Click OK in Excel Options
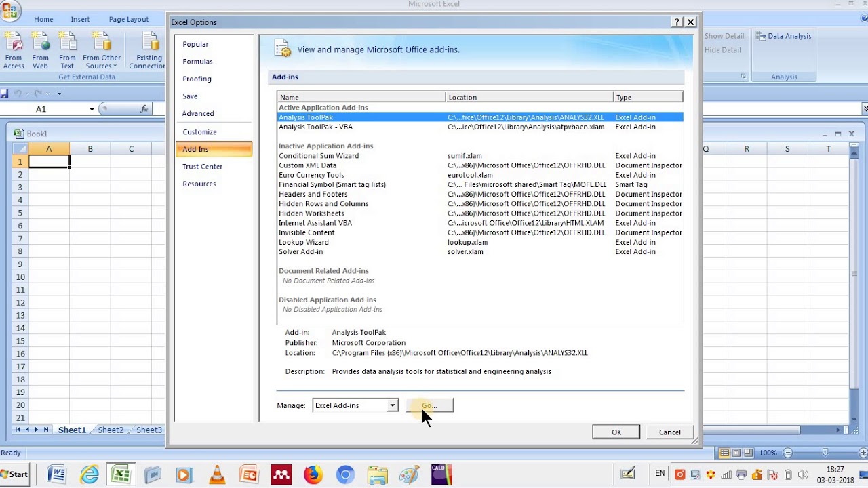 click(616, 432)
